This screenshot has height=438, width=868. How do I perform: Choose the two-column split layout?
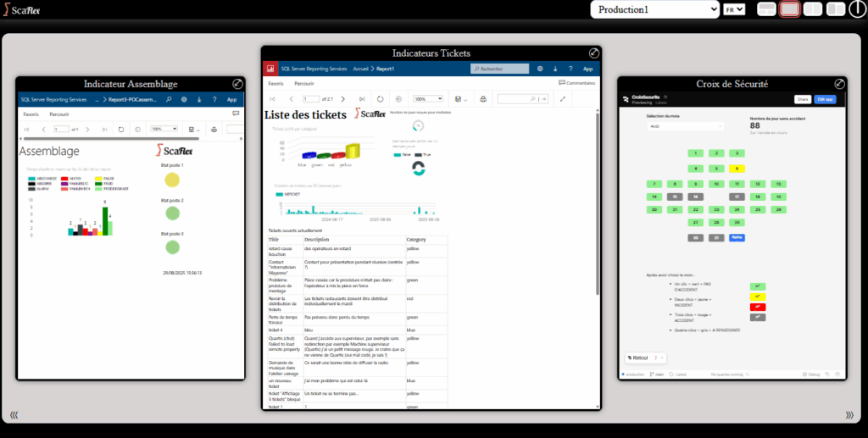(812, 9)
